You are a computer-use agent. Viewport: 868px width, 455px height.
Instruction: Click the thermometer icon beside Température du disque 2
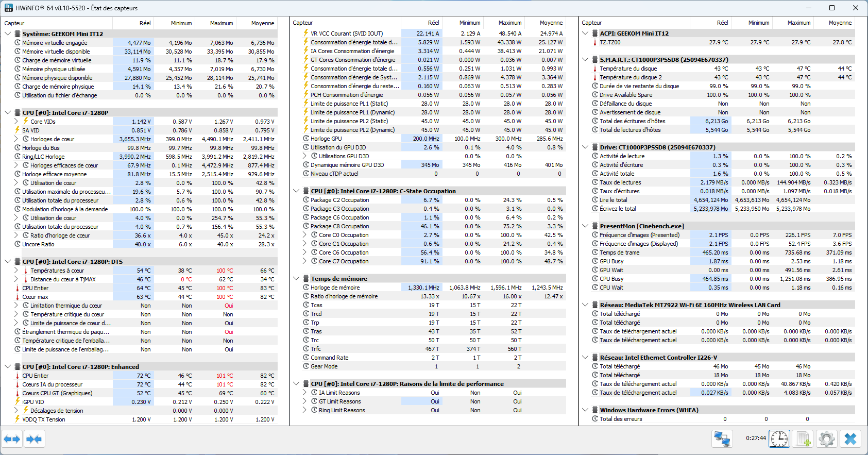(x=594, y=77)
